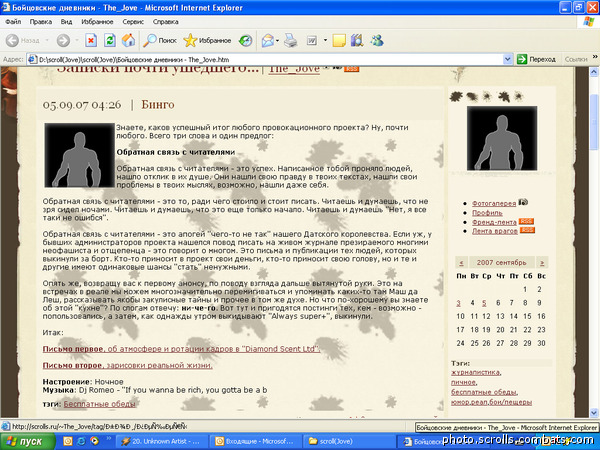This screenshot has width=600, height=450.
Task: Stop page loading with red X icon
Action: [x=91, y=40]
